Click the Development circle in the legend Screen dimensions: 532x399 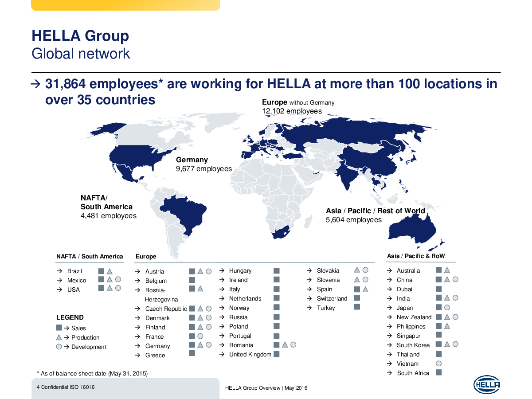[x=59, y=346]
